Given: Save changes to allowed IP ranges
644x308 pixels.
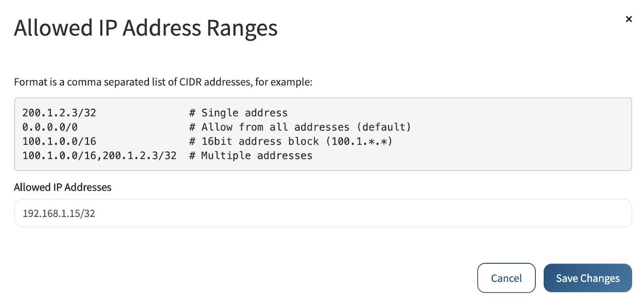Looking at the screenshot, I should [587, 278].
